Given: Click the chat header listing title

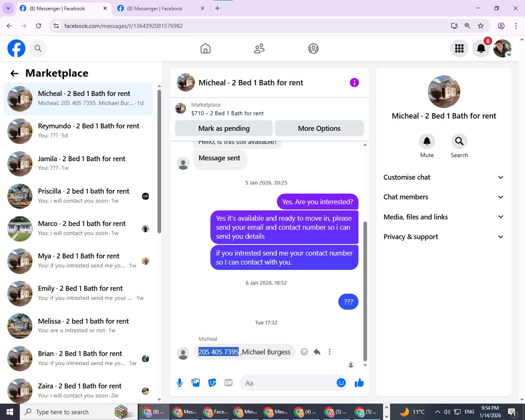Looking at the screenshot, I should [x=251, y=82].
